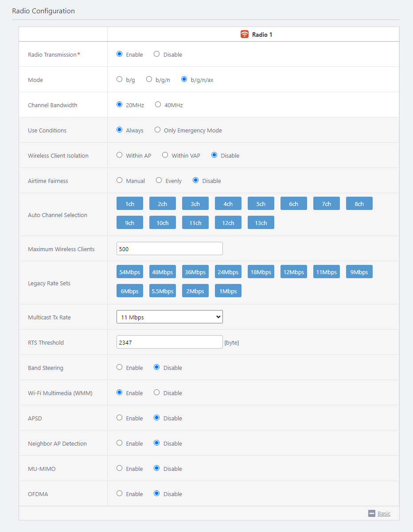
Task: Set Wireless Client Isolation to Within VAP
Action: point(165,155)
